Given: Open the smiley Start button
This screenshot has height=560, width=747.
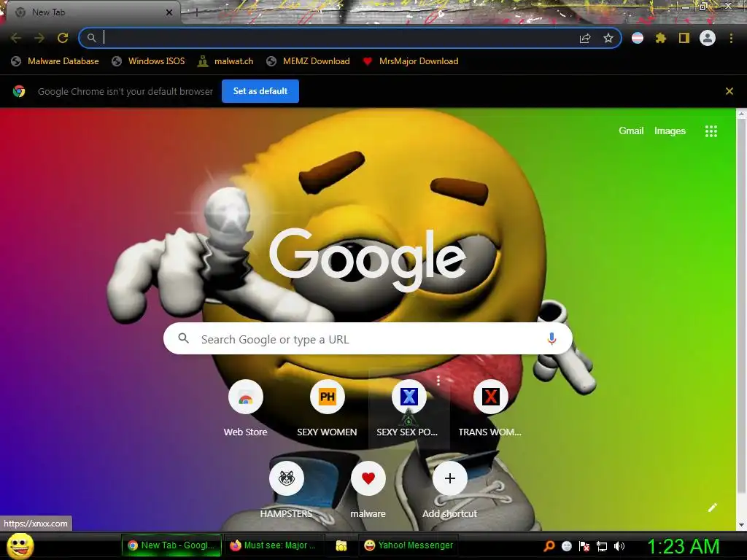Looking at the screenshot, I should click(x=20, y=545).
